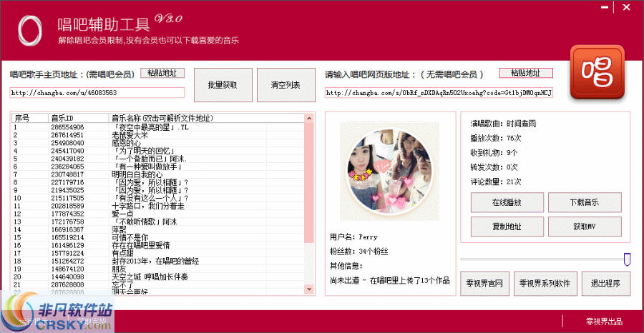The height and width of the screenshot is (333, 644).
Task: Open 零视界系列软件 button
Action: [x=546, y=284]
